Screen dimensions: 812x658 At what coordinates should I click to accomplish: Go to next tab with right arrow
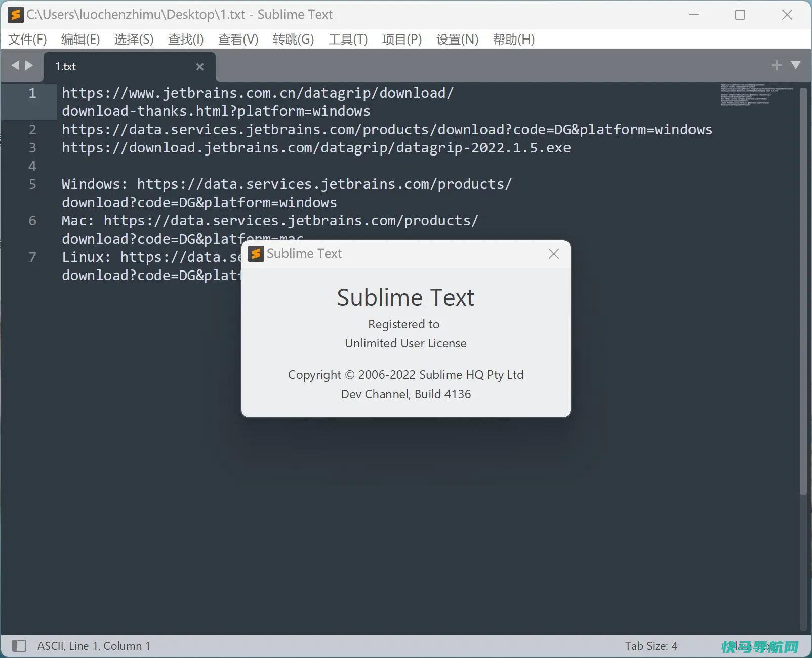[29, 65]
